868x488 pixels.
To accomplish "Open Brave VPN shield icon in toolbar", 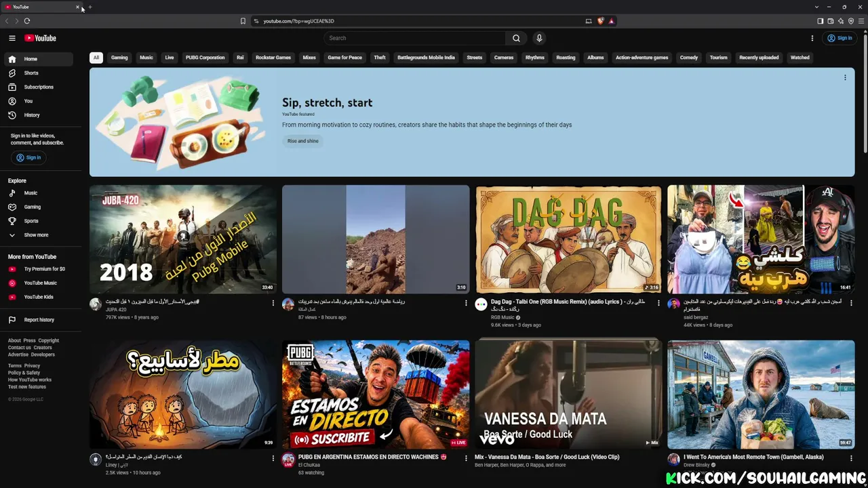I will (x=851, y=21).
